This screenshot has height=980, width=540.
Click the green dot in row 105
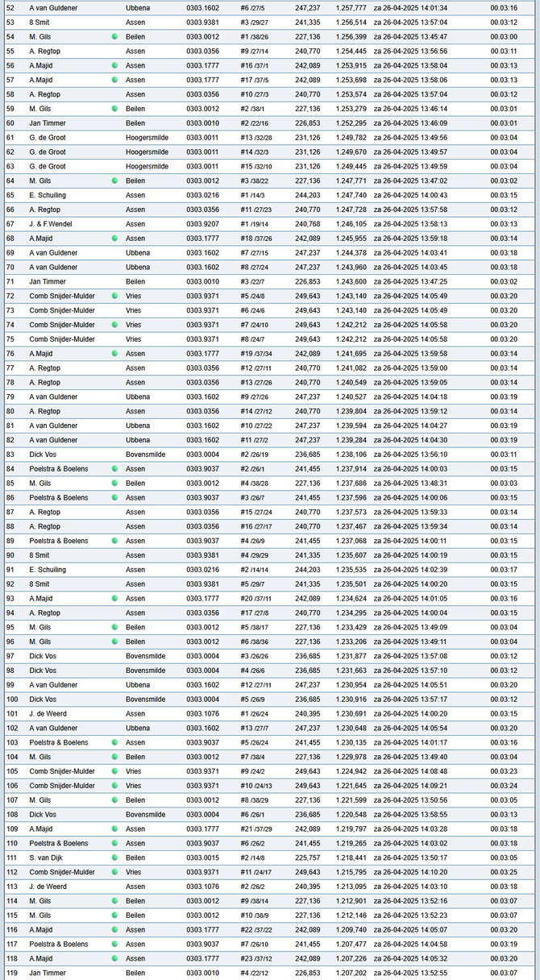pyautogui.click(x=114, y=771)
